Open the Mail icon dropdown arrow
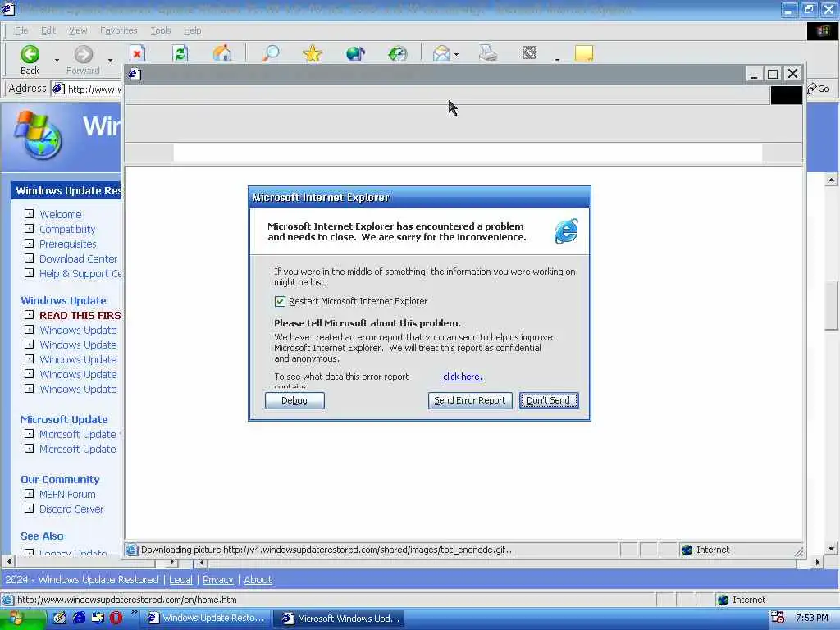Screen dimensions: 840x630 [x=456, y=54]
